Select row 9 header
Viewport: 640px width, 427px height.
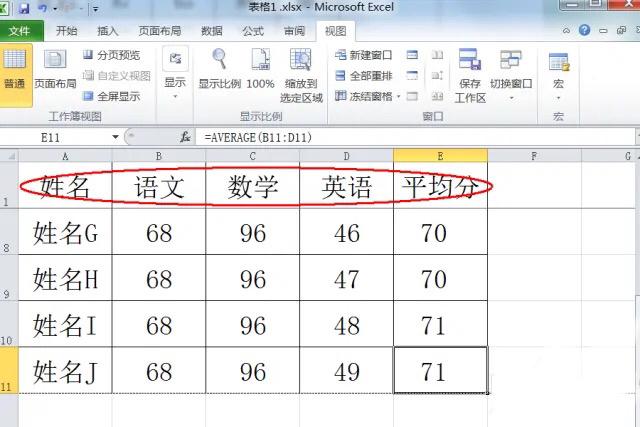(9, 278)
